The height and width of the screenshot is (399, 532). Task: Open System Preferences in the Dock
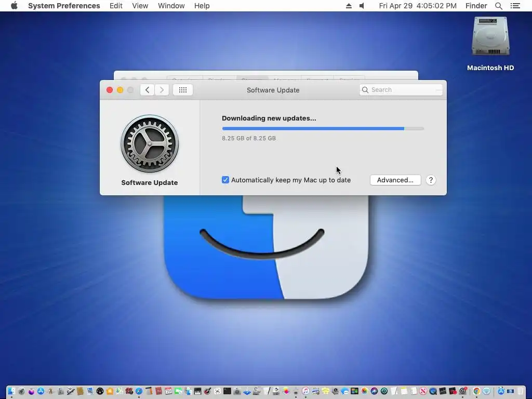coord(462,391)
